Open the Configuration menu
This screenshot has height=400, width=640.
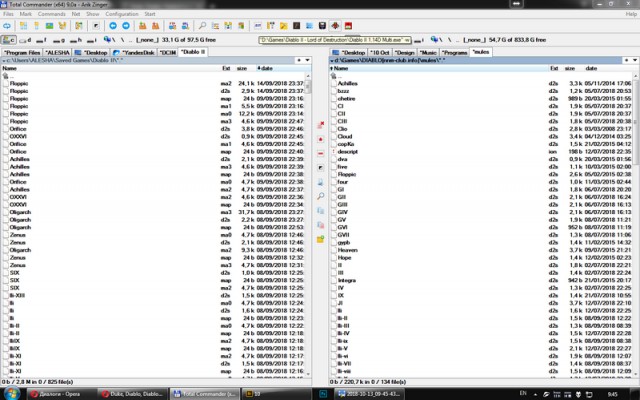click(122, 14)
